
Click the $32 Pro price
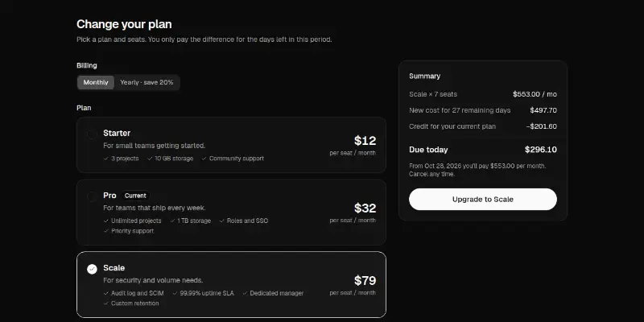[x=365, y=208]
